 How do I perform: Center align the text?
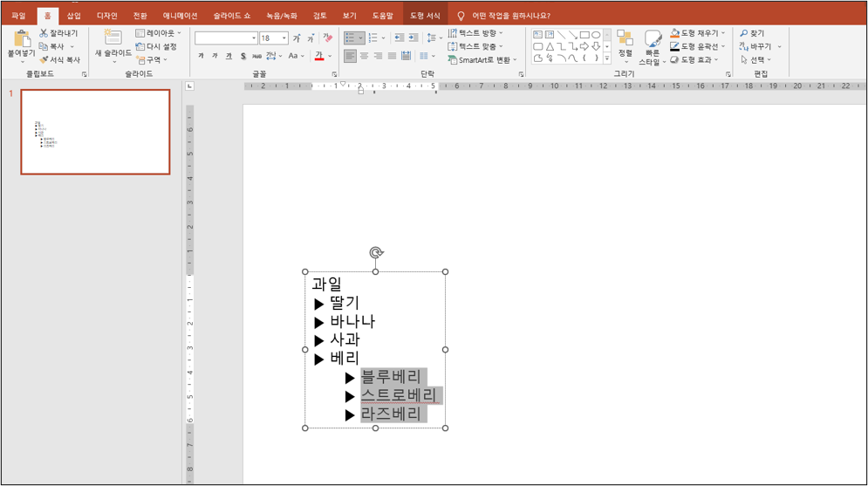tap(365, 56)
